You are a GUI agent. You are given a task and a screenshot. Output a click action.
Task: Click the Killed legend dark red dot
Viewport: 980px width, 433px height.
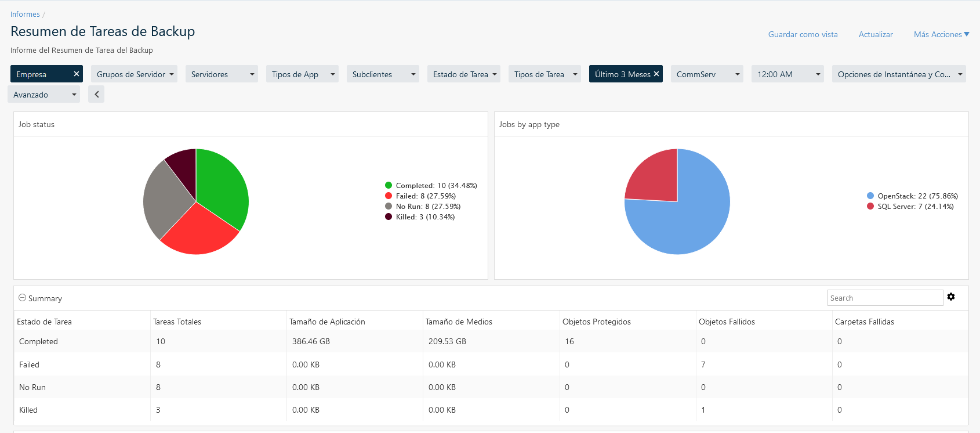389,217
